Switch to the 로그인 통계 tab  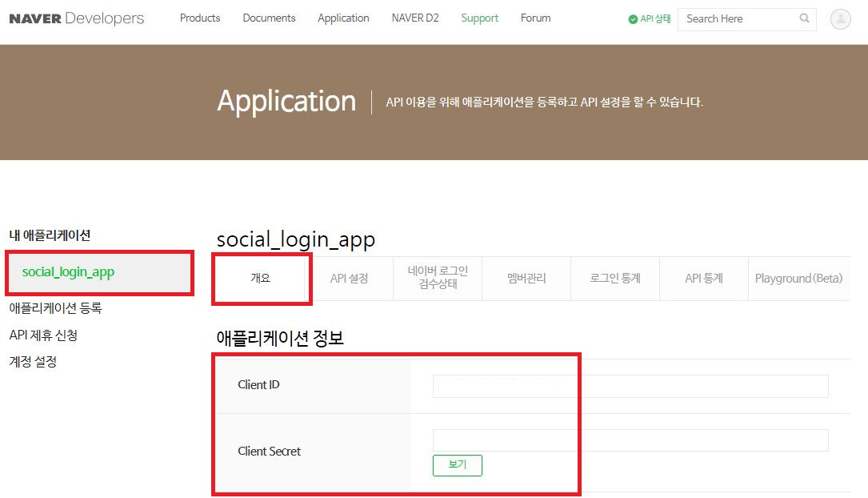615,278
